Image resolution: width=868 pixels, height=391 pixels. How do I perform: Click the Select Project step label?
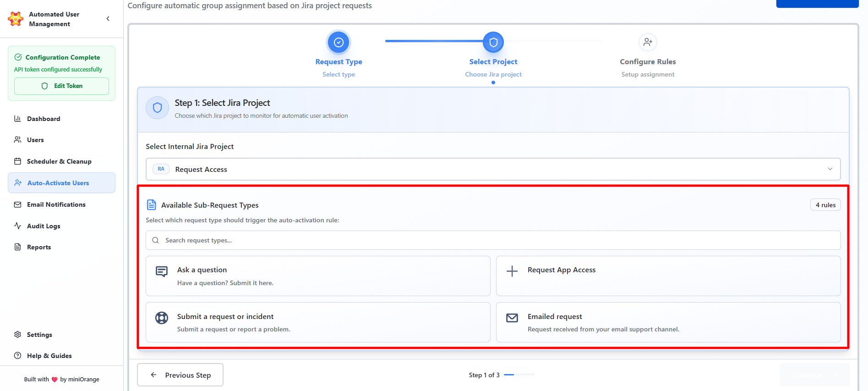coord(493,62)
